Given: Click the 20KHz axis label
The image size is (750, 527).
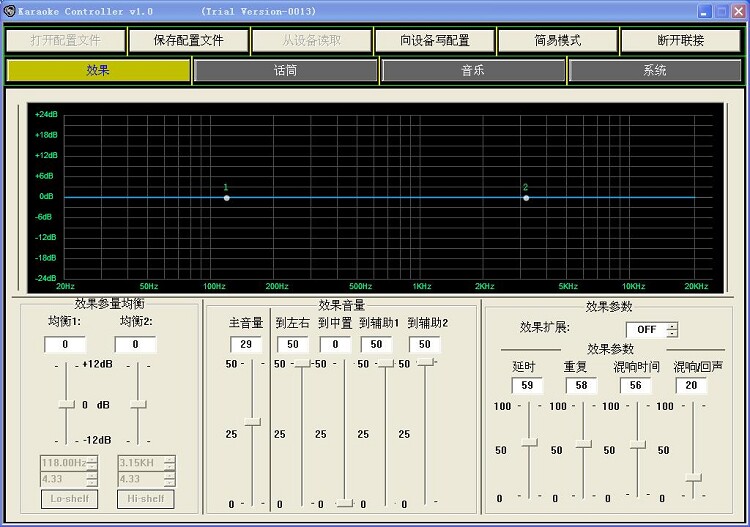Looking at the screenshot, I should click(696, 286).
